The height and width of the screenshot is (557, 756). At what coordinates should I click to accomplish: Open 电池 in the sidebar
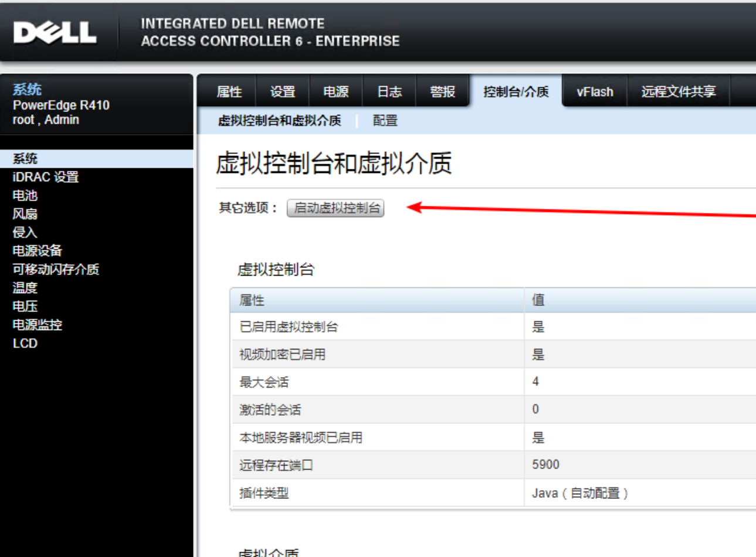click(25, 196)
